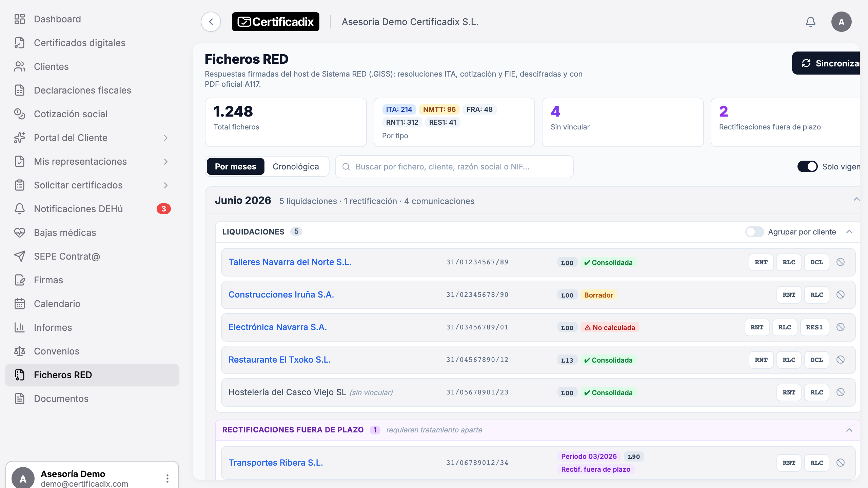The height and width of the screenshot is (488, 868).
Task: Download RNT for Talleres Navarra del Norte
Action: 761,262
